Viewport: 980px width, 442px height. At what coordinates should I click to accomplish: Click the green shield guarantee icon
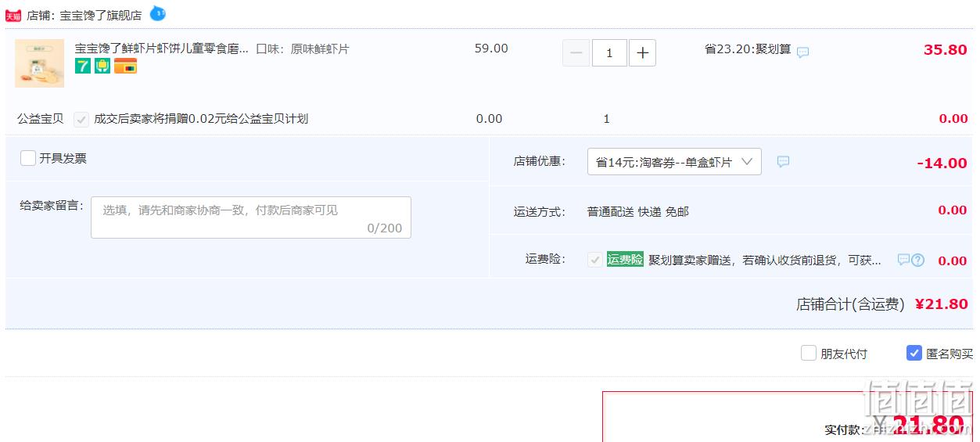click(x=102, y=66)
